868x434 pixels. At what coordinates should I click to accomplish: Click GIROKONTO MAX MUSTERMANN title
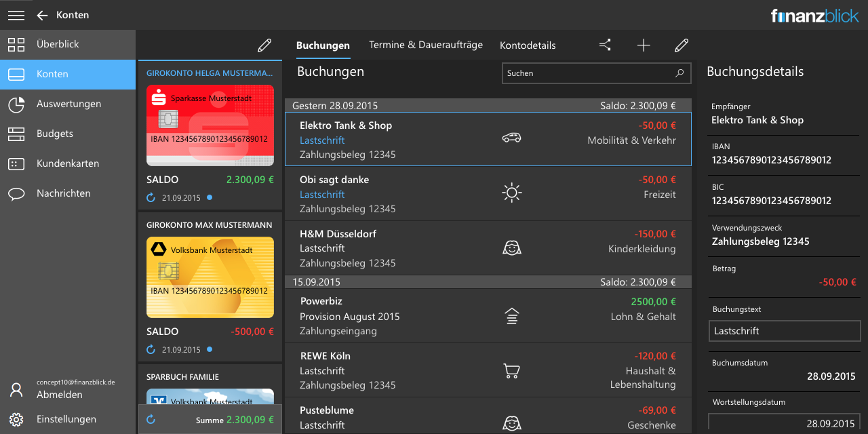click(x=210, y=225)
